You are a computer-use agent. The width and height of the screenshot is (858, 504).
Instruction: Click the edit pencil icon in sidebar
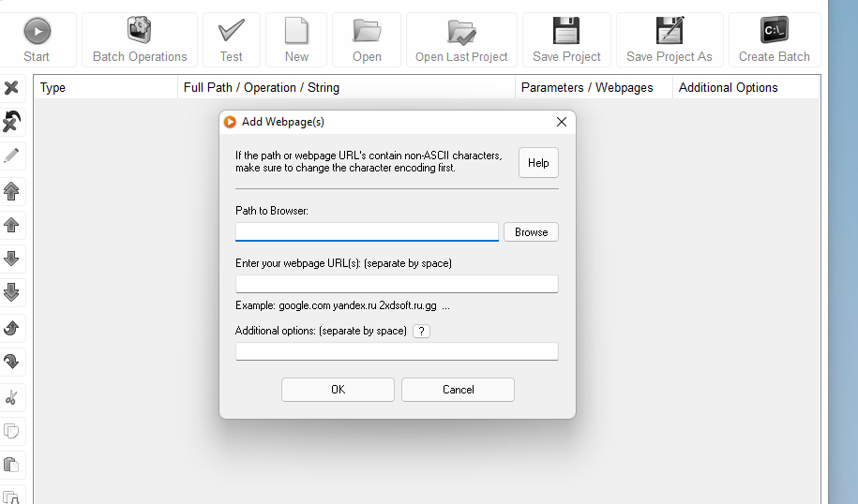pos(12,156)
